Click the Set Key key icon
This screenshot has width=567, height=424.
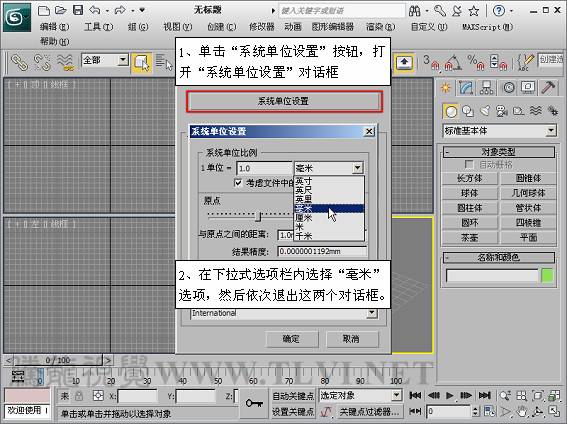[x=254, y=403]
